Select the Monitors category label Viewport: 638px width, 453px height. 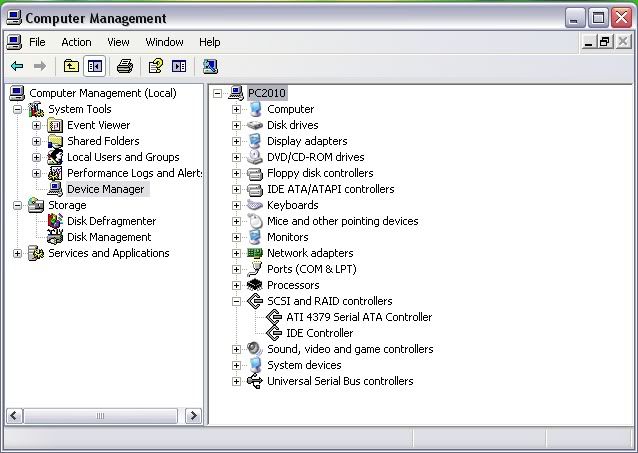(x=288, y=237)
